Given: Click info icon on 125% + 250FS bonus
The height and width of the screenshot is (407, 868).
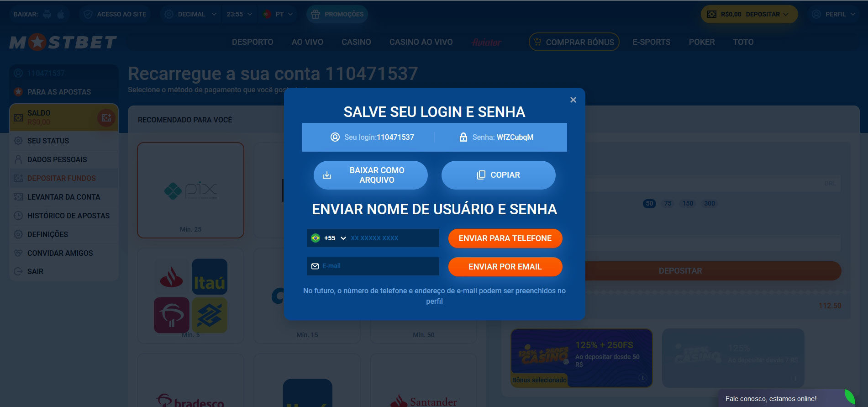Looking at the screenshot, I should pyautogui.click(x=642, y=378).
